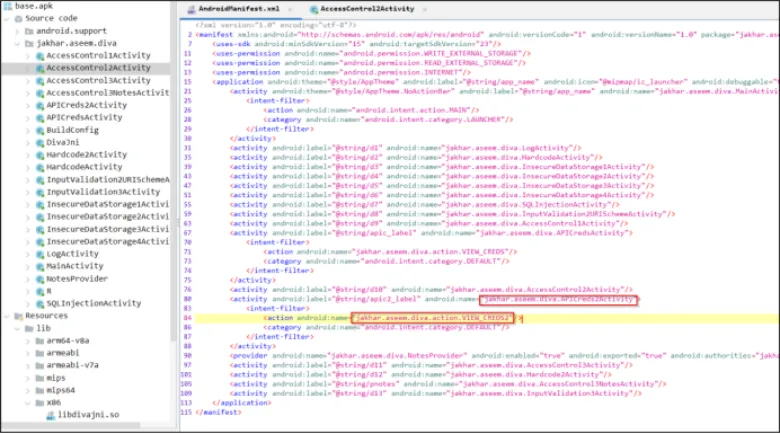Click the AccessControl3Activity class icon

[x=40, y=81]
